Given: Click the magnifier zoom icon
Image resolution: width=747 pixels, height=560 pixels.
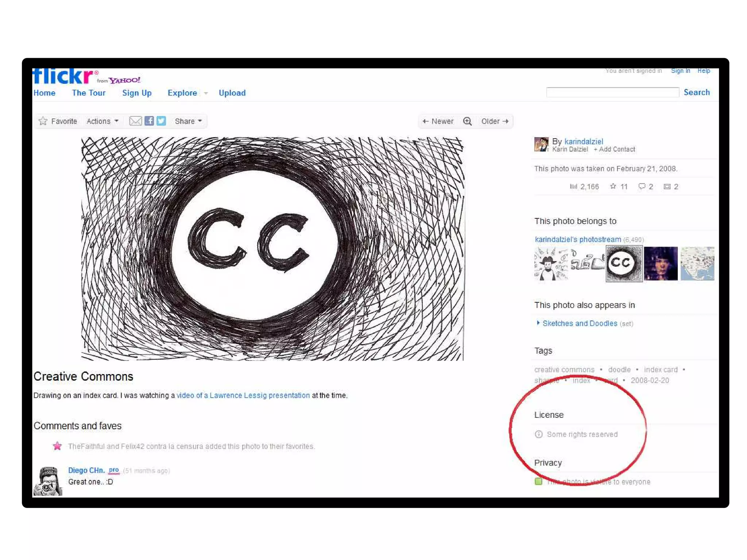Looking at the screenshot, I should [x=467, y=121].
